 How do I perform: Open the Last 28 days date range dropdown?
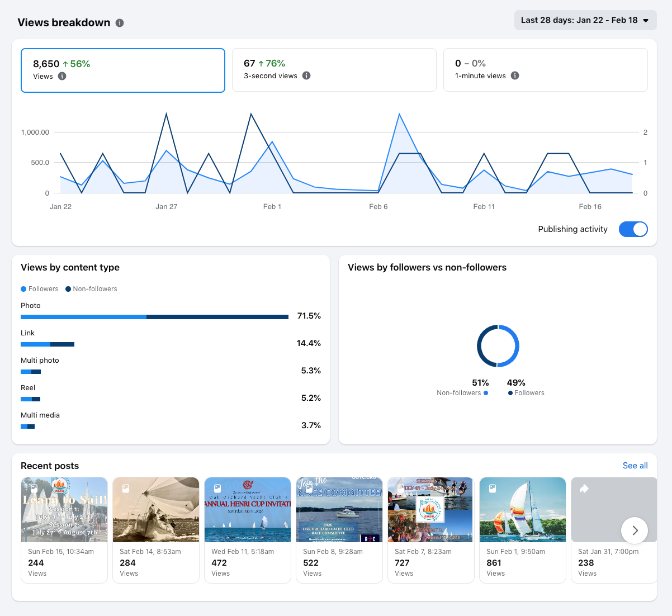(585, 20)
